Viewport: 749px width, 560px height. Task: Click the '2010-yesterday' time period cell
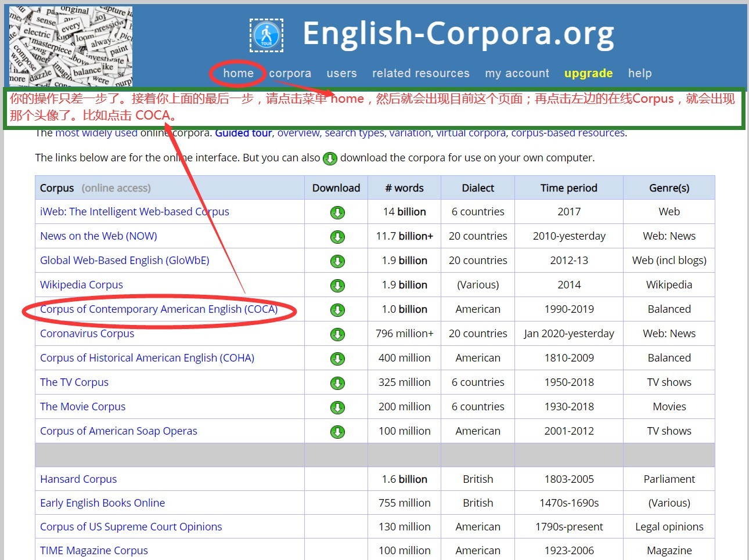click(x=569, y=236)
